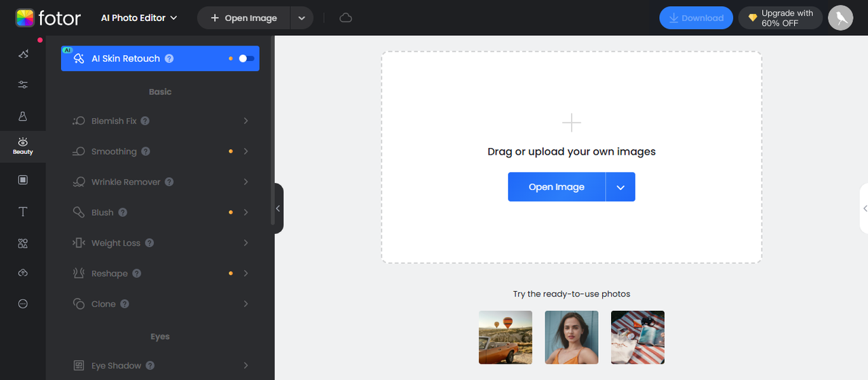Select AI Skin Retouch label
This screenshot has width=868, height=380.
click(126, 58)
